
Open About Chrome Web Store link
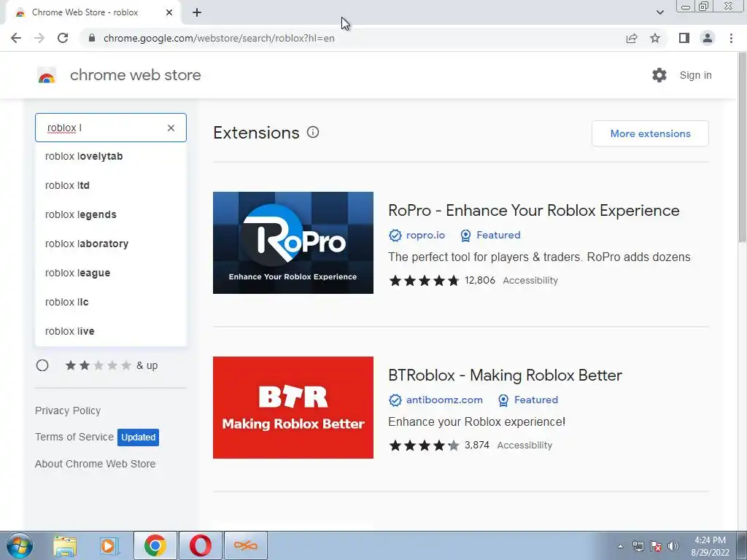(x=96, y=464)
